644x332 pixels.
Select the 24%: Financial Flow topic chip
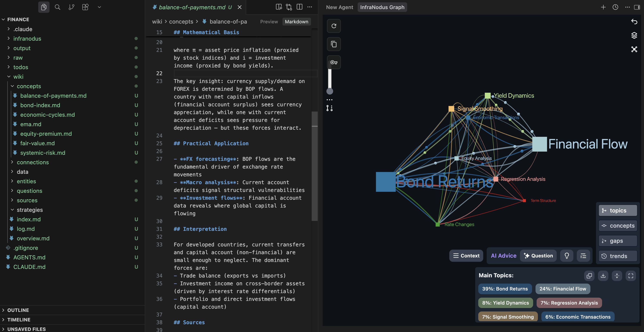[563, 289]
